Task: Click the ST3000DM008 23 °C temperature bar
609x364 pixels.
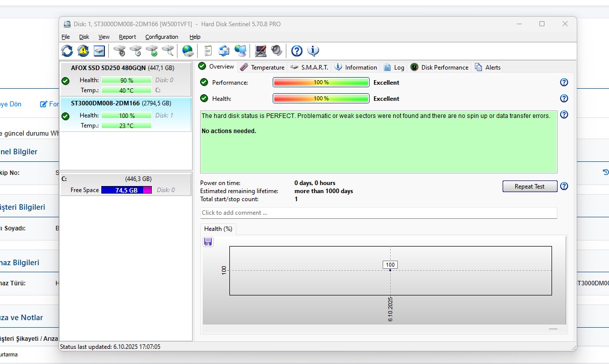Action: click(x=127, y=126)
